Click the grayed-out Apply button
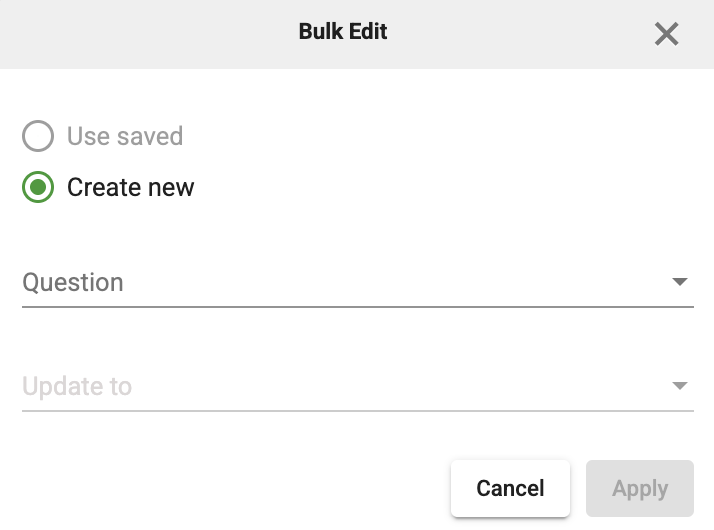 pos(640,488)
